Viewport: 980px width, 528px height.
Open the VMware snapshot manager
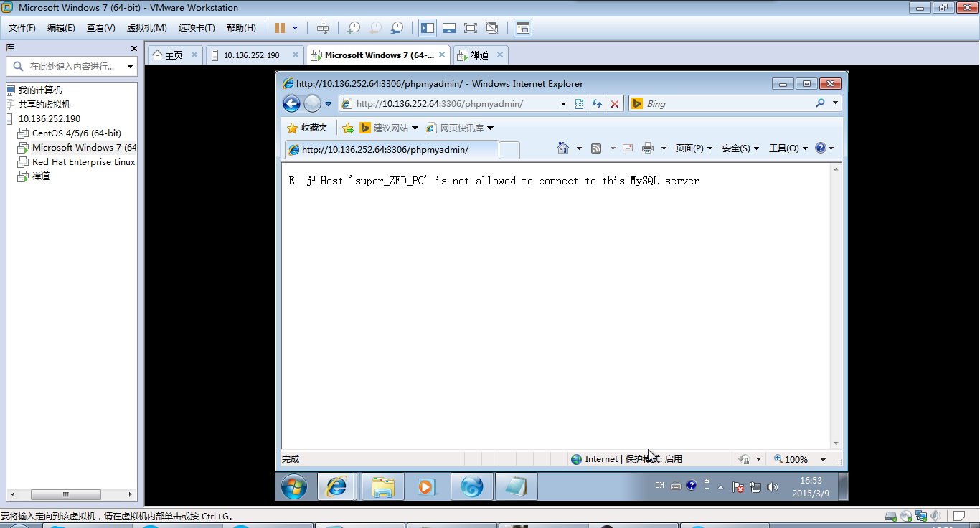[x=397, y=28]
